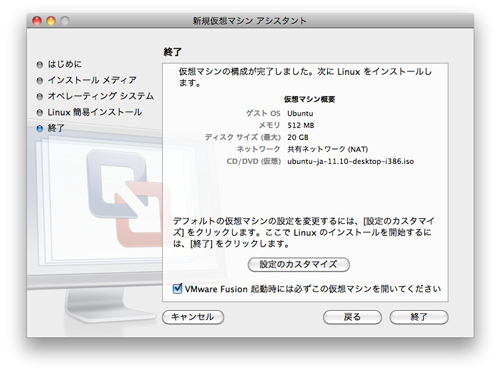Viewport: 500px width, 377px height.
Task: Click the red close window button
Action: pyautogui.click(x=37, y=21)
